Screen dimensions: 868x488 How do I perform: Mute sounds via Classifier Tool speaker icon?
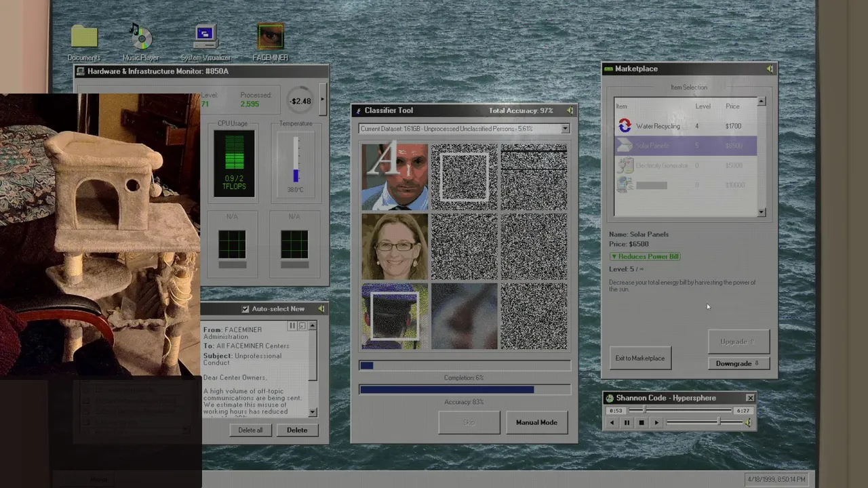(570, 110)
